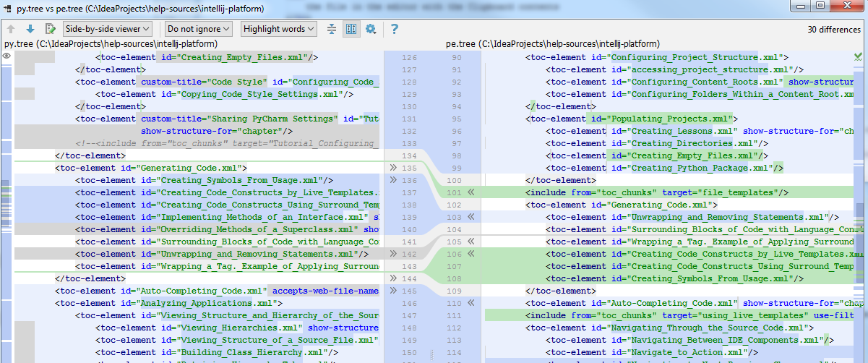Click the commented include from toc_chunks line
Screen dimensions: 868x363
[227, 143]
